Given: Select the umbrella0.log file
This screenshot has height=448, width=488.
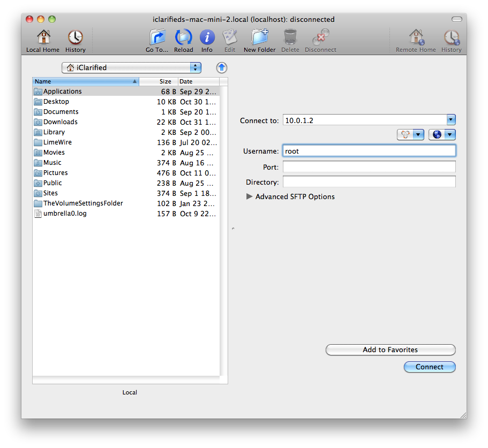Looking at the screenshot, I should pyautogui.click(x=65, y=214).
